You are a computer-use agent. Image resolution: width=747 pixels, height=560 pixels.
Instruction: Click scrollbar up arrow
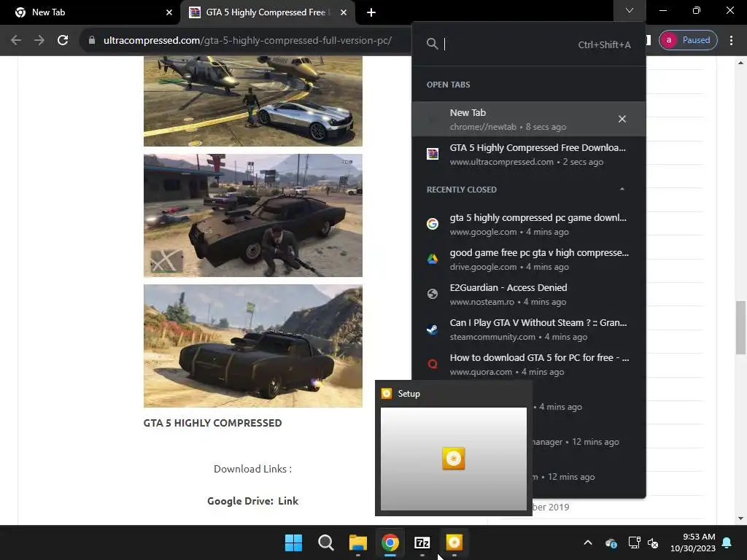tap(740, 63)
